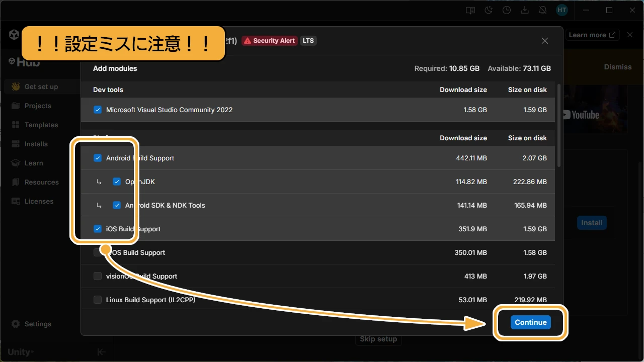Screen dimensions: 644x362
Task: Click the 'Add modules' heading
Action: [115, 68]
